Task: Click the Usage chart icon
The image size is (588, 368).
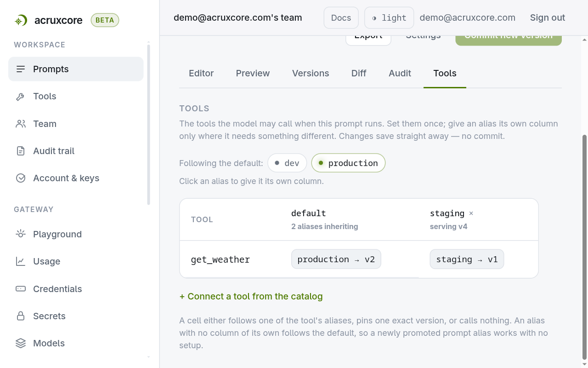Action: [x=21, y=261]
